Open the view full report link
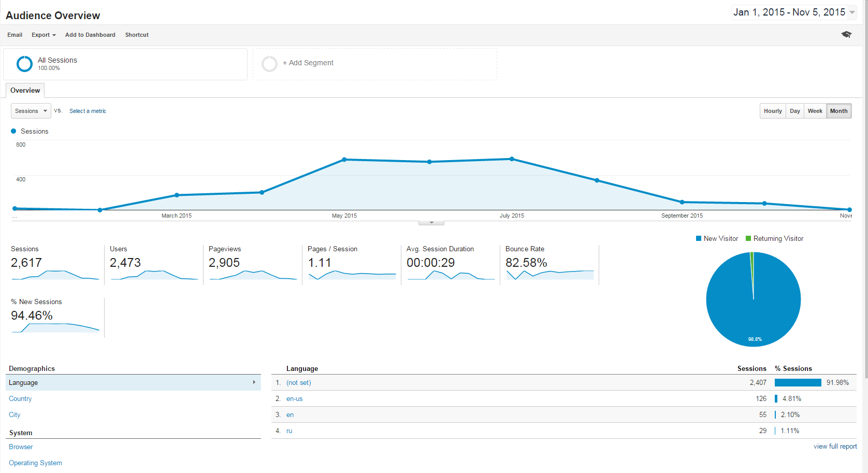868x473 pixels. [835, 446]
